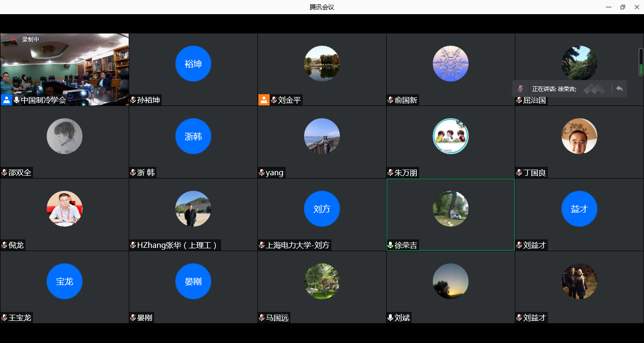Restore down the 腾讯会议 window

click(x=622, y=7)
